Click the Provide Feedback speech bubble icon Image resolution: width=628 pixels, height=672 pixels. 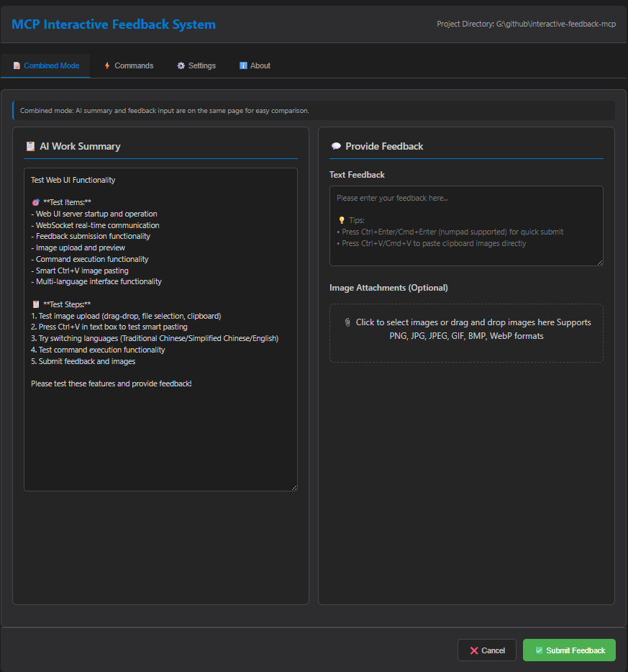point(336,146)
